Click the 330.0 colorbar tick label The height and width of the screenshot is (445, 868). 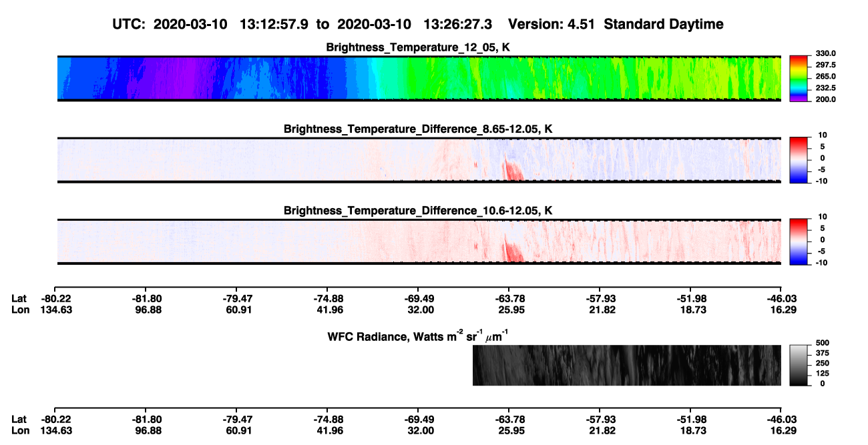(x=825, y=53)
